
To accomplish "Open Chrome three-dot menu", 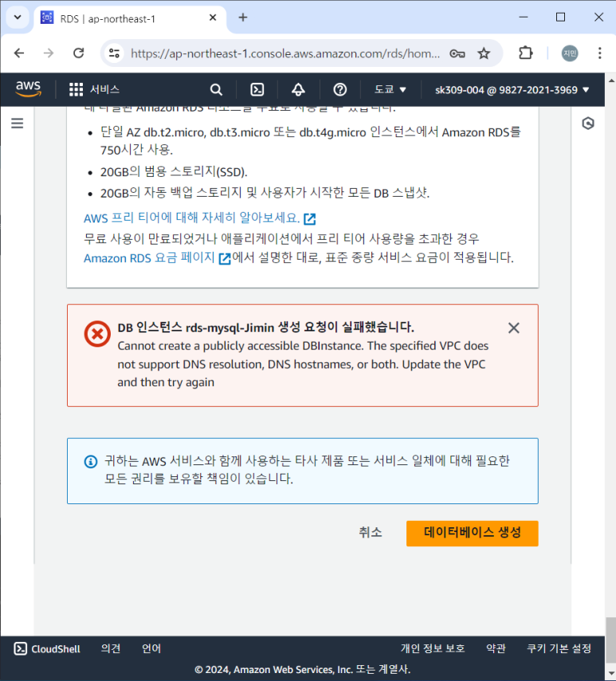I will (599, 53).
